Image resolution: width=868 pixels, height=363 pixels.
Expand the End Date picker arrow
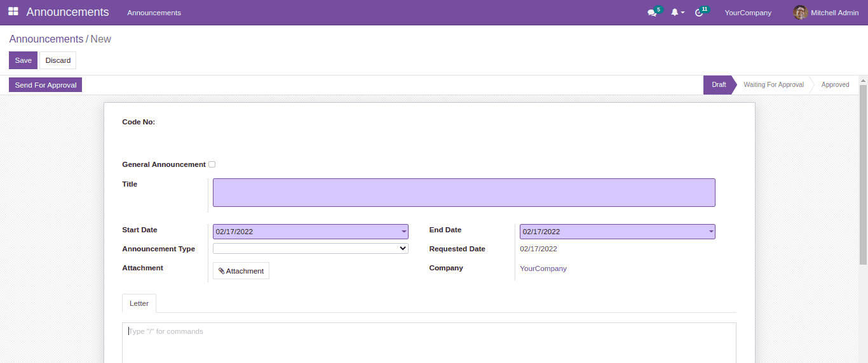(x=710, y=232)
